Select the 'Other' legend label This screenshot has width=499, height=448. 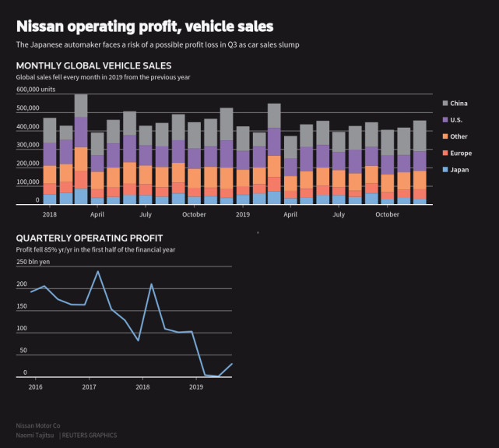tap(459, 136)
